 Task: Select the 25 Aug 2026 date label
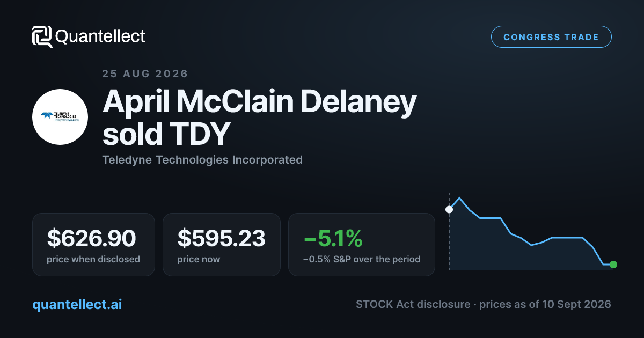coord(145,74)
